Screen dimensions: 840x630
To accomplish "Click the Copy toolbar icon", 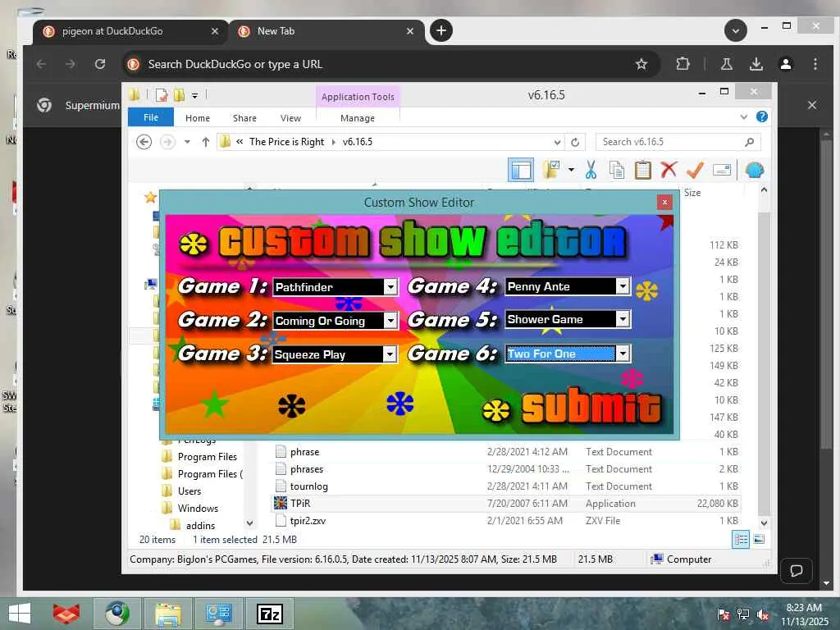I will pos(617,171).
